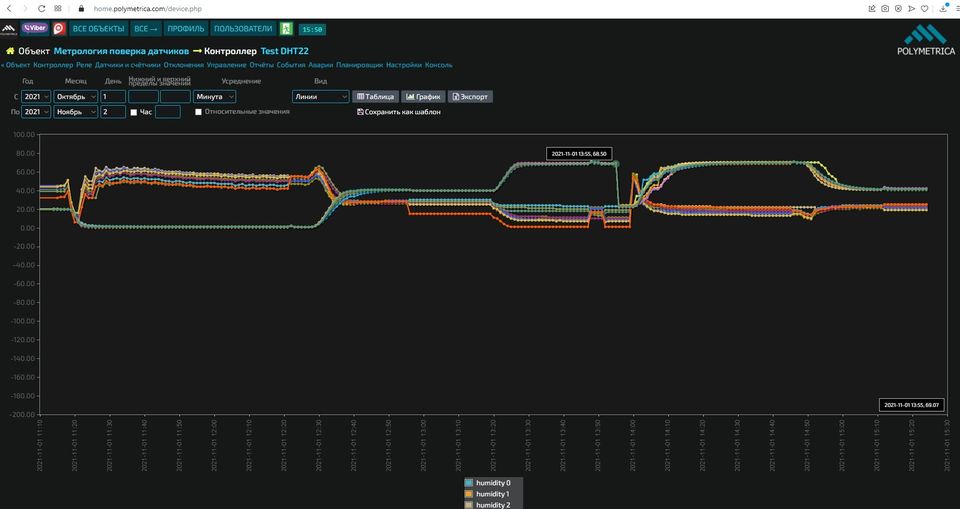Click the lower value limit field
Viewport: 960px width, 509px height.
(x=143, y=97)
